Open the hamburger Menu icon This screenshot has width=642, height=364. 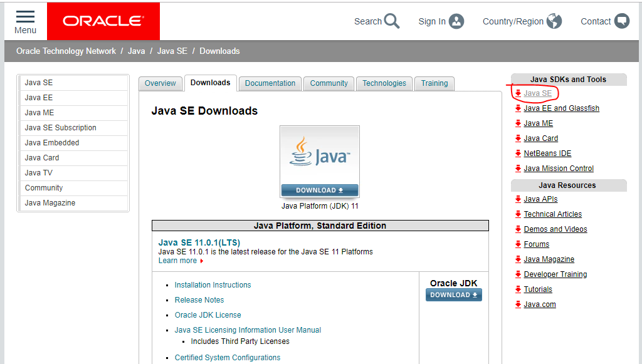[x=25, y=17]
